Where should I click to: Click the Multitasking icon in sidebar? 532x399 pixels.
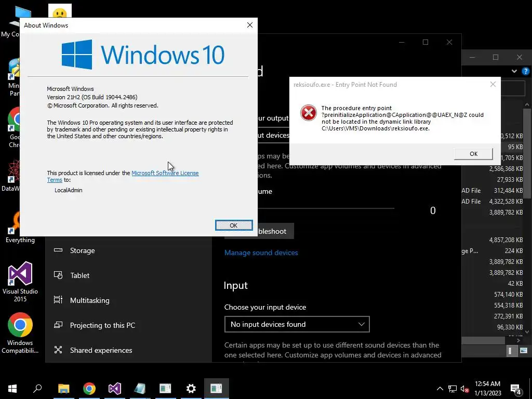pyautogui.click(x=58, y=300)
